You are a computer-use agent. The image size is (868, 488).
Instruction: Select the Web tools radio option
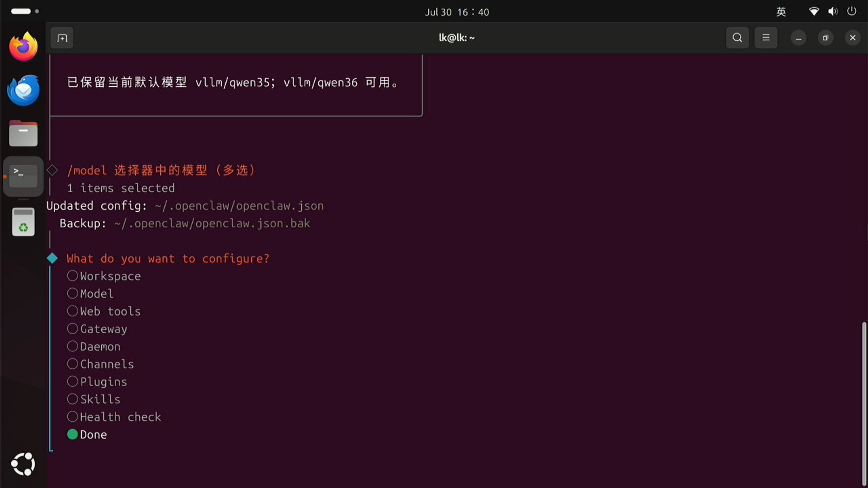pos(104,311)
